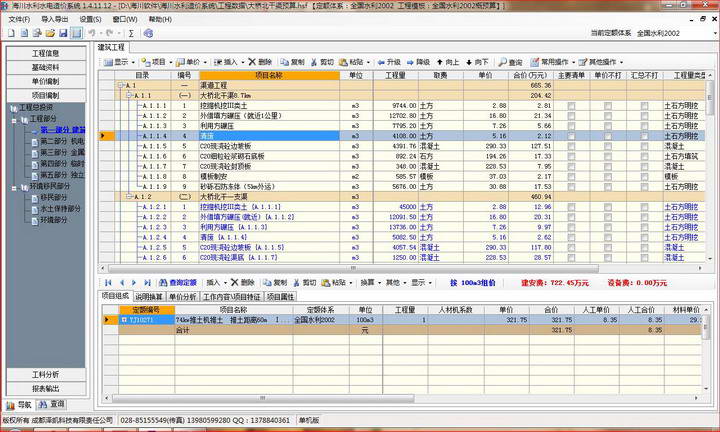This screenshot has height=432, width=720.
Task: Collapse the A.1.1 tree node
Action: [x=129, y=95]
